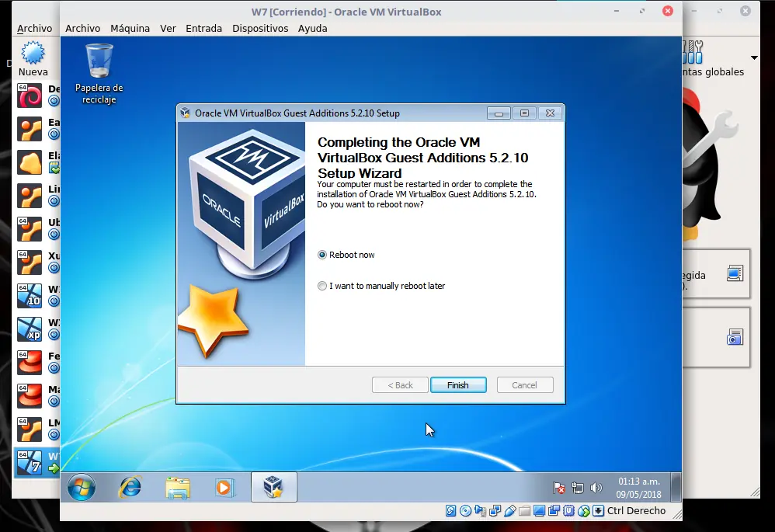The height and width of the screenshot is (532, 775).
Task: Expand the global tools dropdown arrow
Action: click(x=754, y=57)
